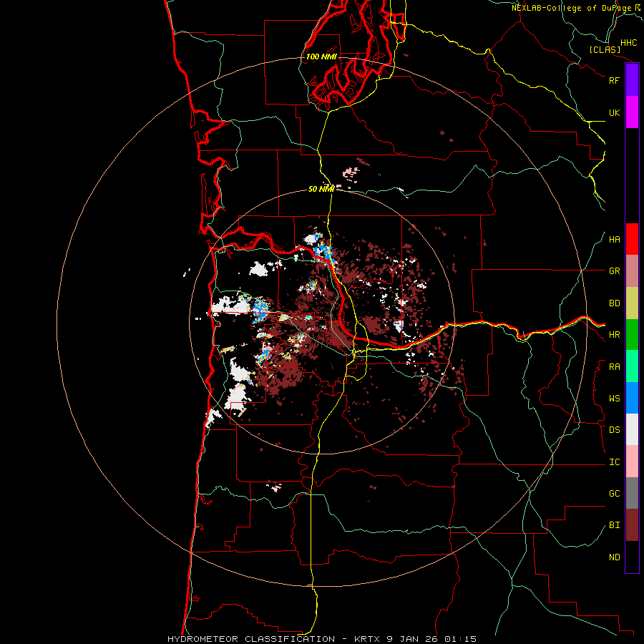Click the BI legend label
This screenshot has height=644, width=644.
pos(614,525)
